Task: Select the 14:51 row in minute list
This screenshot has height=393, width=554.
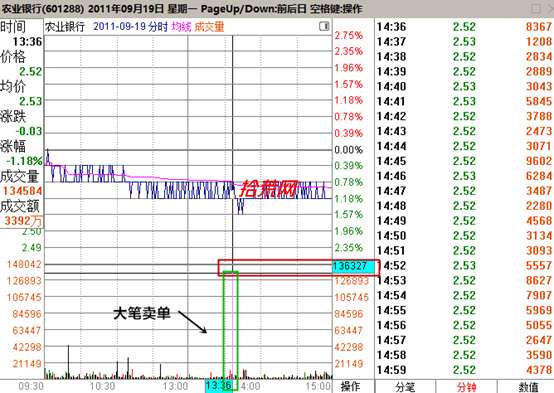Action: click(x=464, y=251)
